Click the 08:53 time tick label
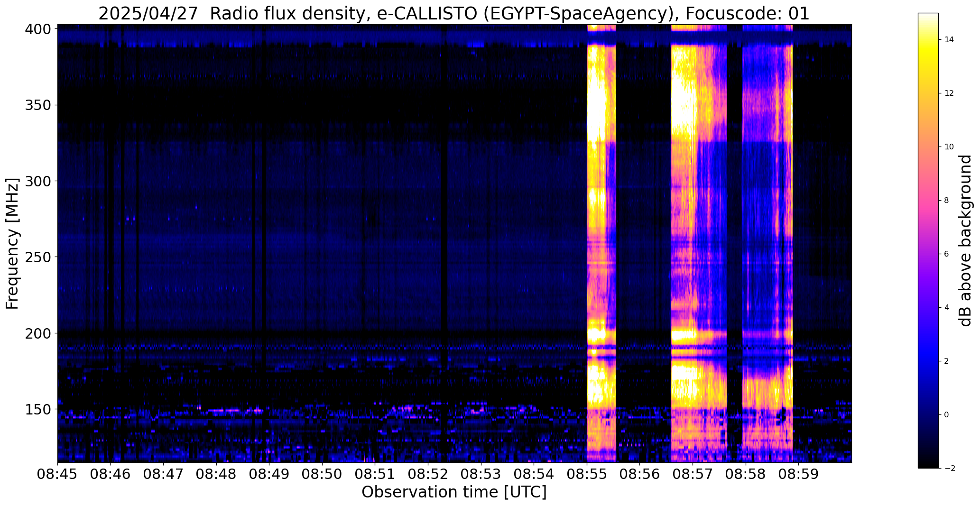This screenshot has width=980, height=506. click(481, 474)
